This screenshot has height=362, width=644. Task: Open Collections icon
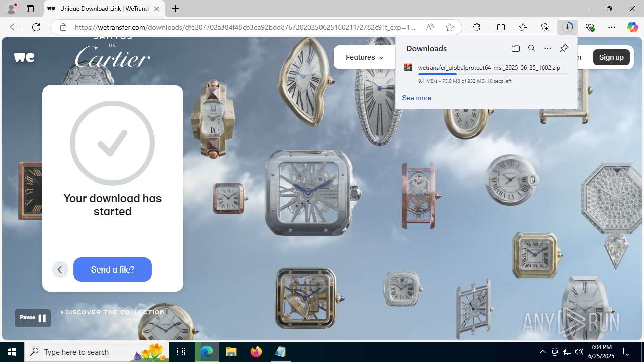(x=545, y=27)
